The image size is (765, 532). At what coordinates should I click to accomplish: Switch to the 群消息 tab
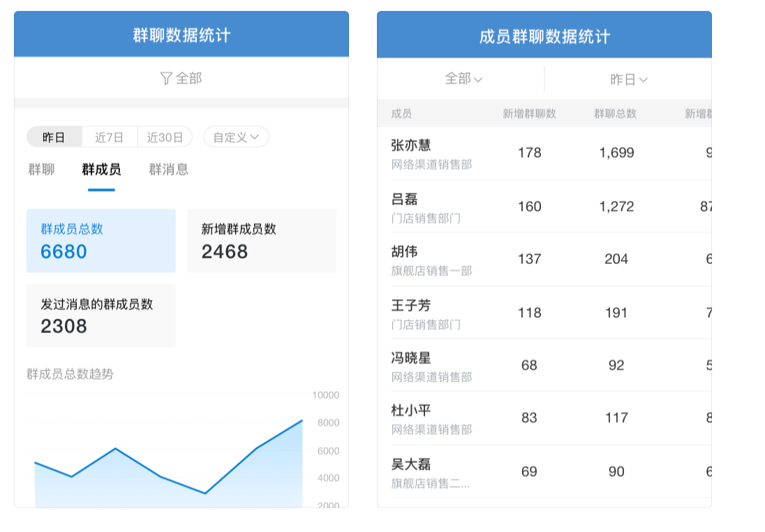point(168,170)
